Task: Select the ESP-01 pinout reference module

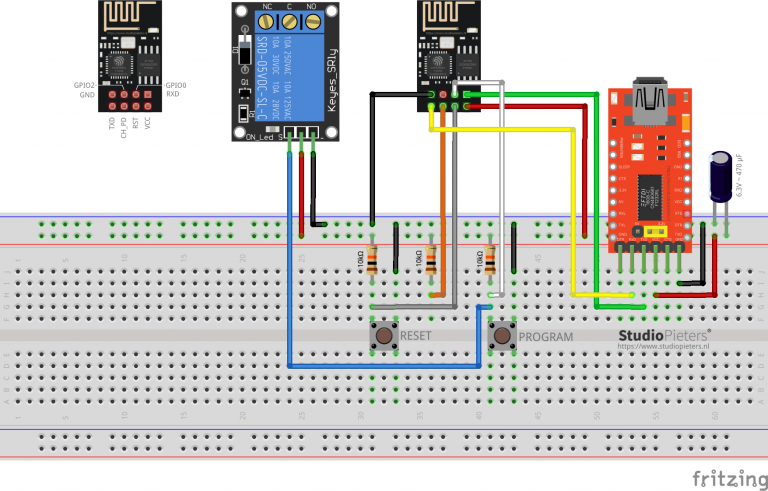Action: [130, 56]
